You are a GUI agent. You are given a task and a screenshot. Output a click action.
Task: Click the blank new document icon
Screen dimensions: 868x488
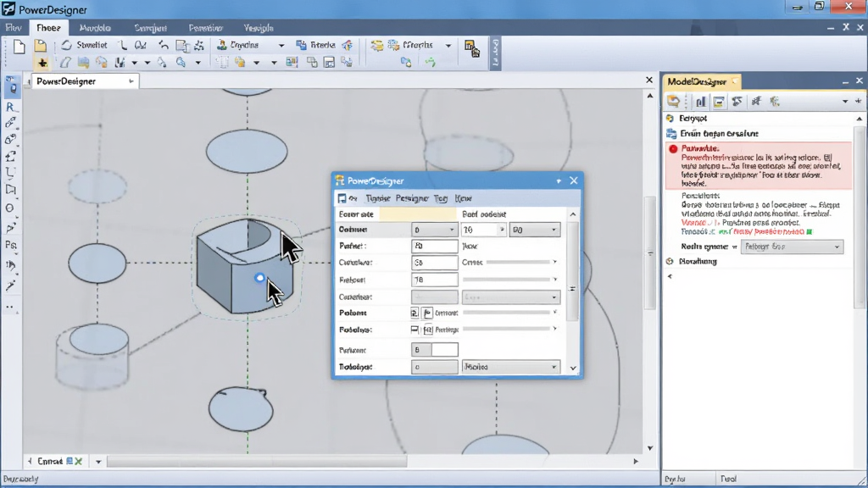(19, 47)
